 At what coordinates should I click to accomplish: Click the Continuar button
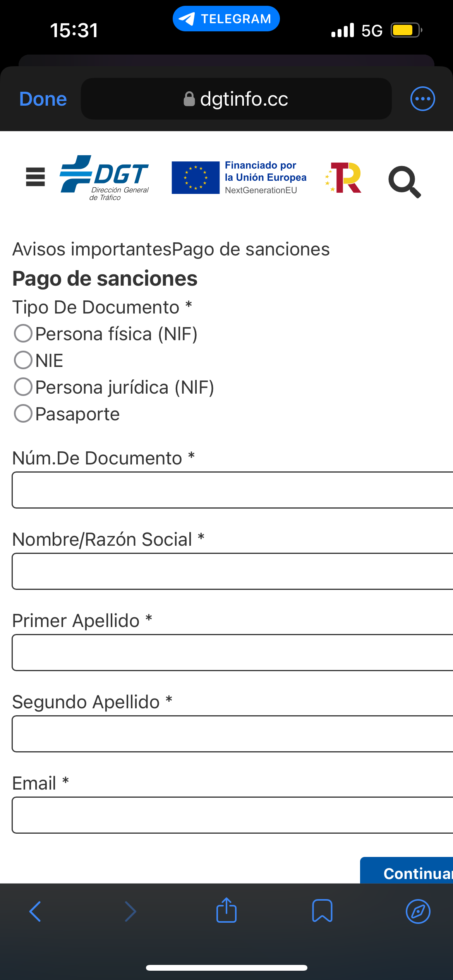pyautogui.click(x=407, y=870)
